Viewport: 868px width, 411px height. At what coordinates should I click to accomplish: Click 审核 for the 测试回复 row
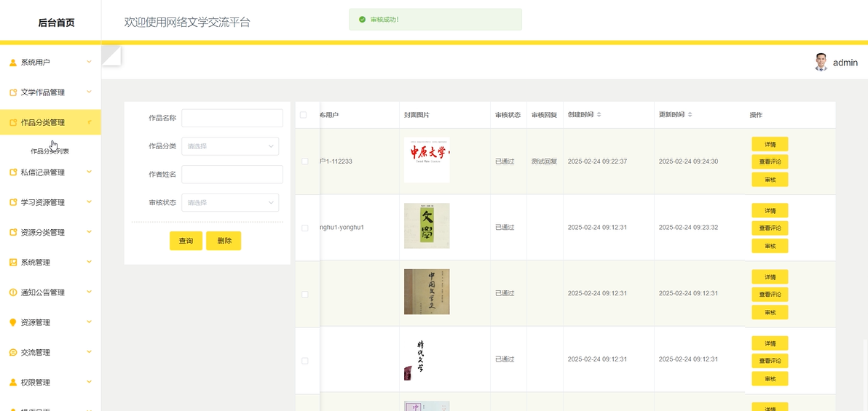pyautogui.click(x=770, y=179)
